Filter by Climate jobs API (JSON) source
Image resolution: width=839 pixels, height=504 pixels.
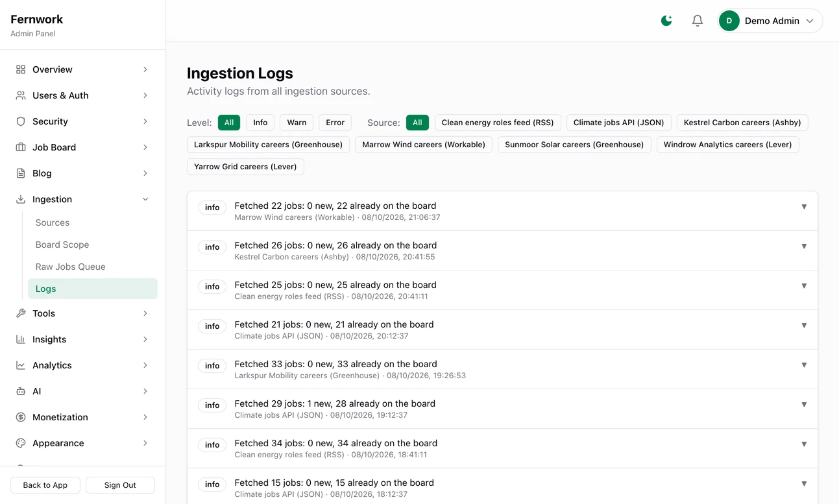(618, 123)
